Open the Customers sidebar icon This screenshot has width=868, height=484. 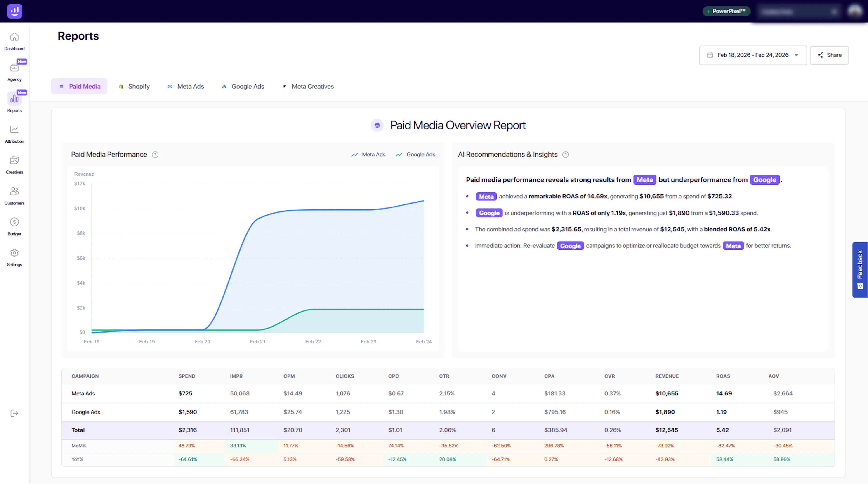14,191
